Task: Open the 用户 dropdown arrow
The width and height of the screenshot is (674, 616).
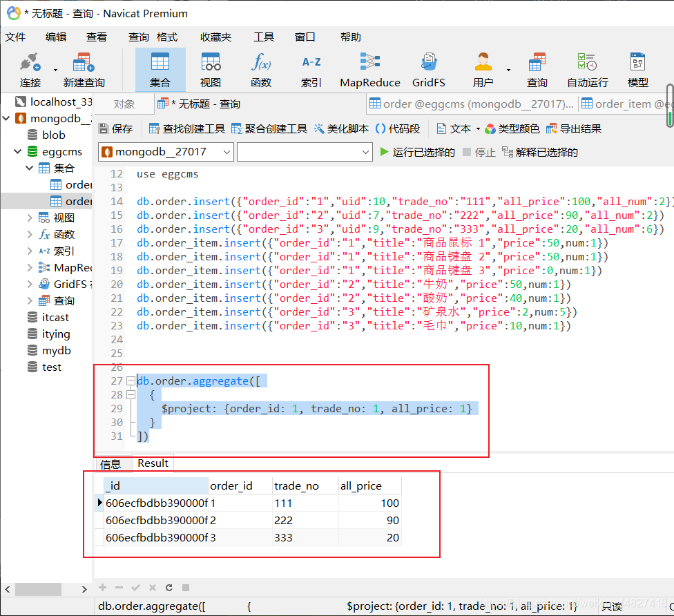Action: pos(508,70)
